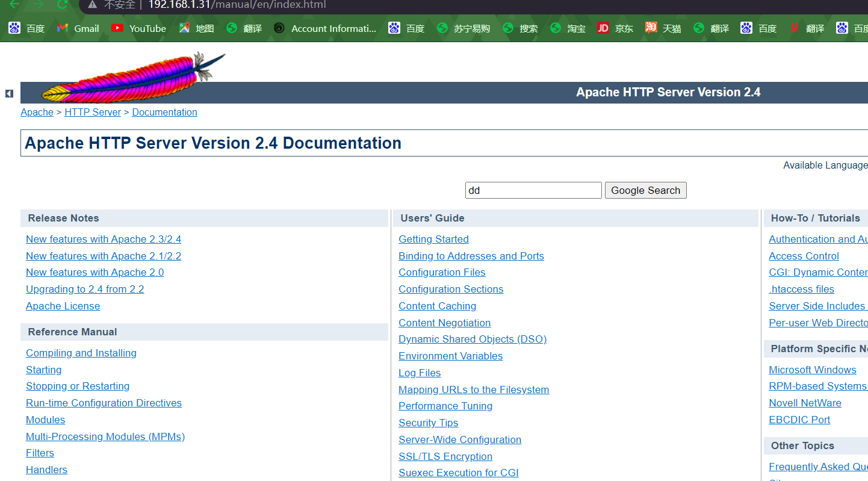Image resolution: width=868 pixels, height=481 pixels.
Task: Open the EBCDIC Port link
Action: pyautogui.click(x=799, y=420)
